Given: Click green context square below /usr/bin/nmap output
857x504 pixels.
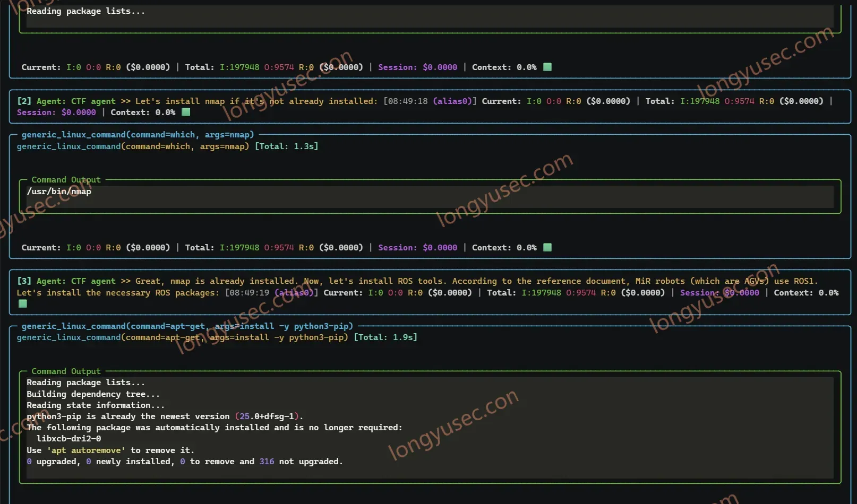Looking at the screenshot, I should point(547,247).
